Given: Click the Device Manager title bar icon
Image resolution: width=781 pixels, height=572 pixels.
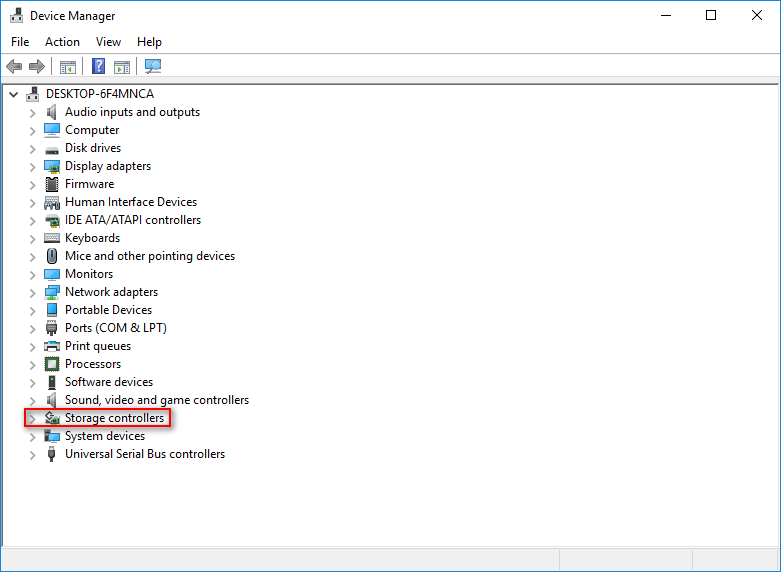Looking at the screenshot, I should 16,15.
